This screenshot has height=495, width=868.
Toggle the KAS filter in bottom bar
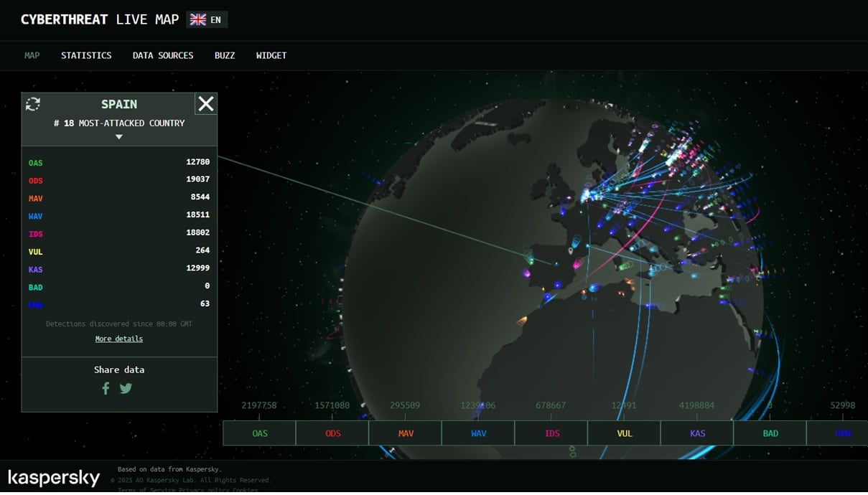coord(697,433)
